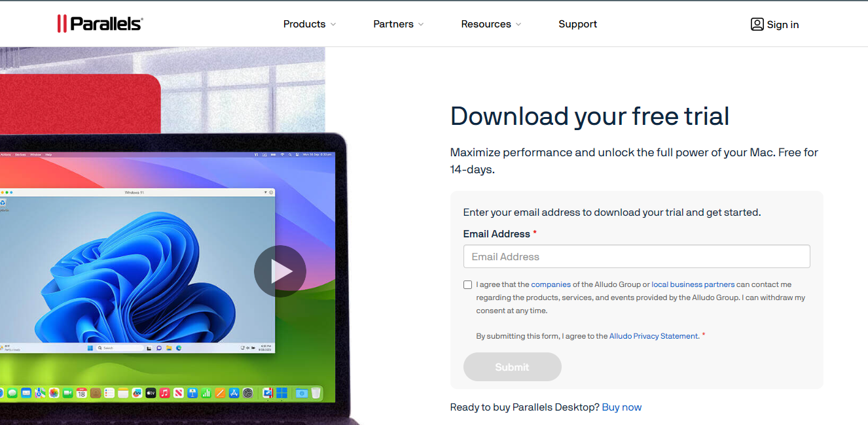Click 'Ready to buy Parallels Desktop?' text

(525, 407)
